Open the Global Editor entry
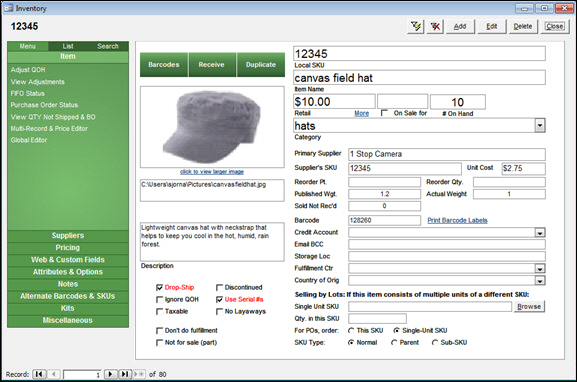The image size is (577, 382). (29, 140)
